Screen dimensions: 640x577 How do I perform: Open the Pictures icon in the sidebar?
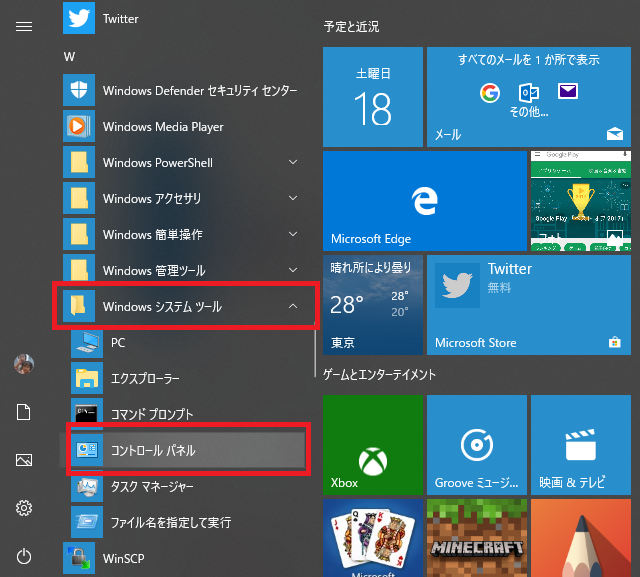(24, 460)
